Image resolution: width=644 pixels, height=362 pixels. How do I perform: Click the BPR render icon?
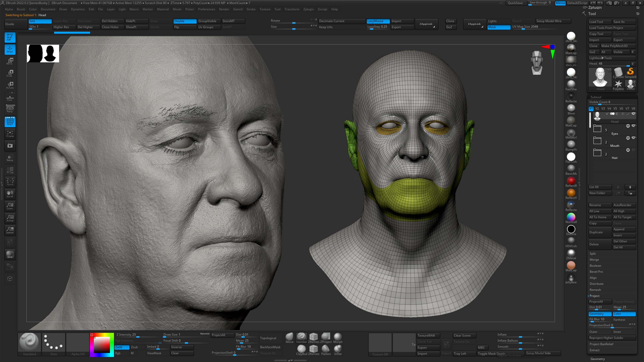click(10, 254)
